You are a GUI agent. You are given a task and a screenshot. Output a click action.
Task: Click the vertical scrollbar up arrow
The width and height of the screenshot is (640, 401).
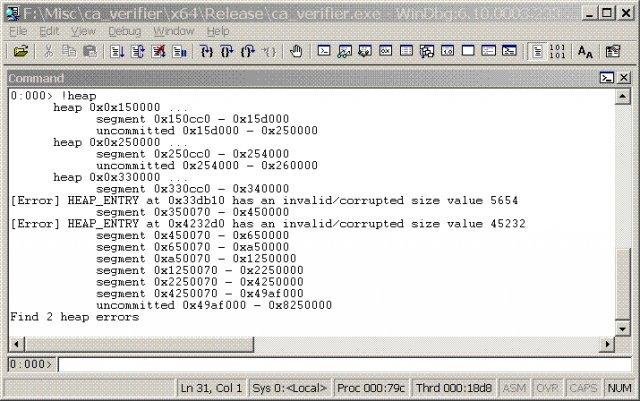point(622,97)
